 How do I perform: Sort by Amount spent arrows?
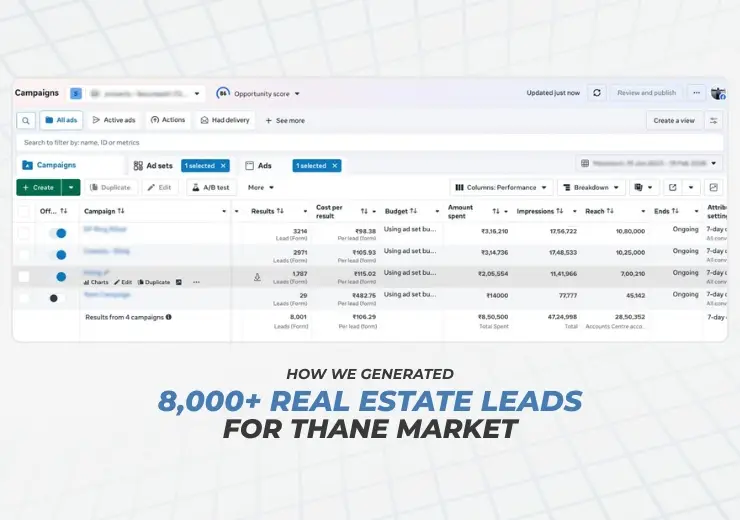pyautogui.click(x=496, y=211)
